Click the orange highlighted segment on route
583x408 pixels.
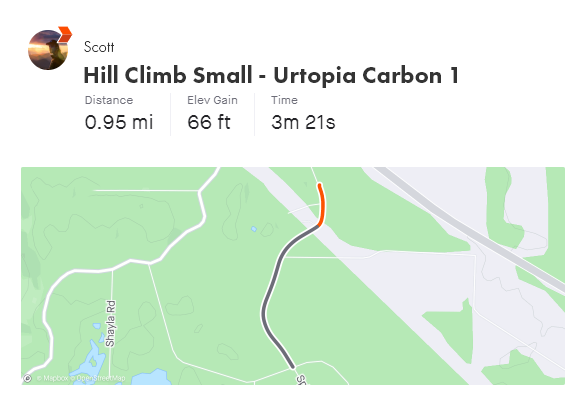(x=322, y=204)
